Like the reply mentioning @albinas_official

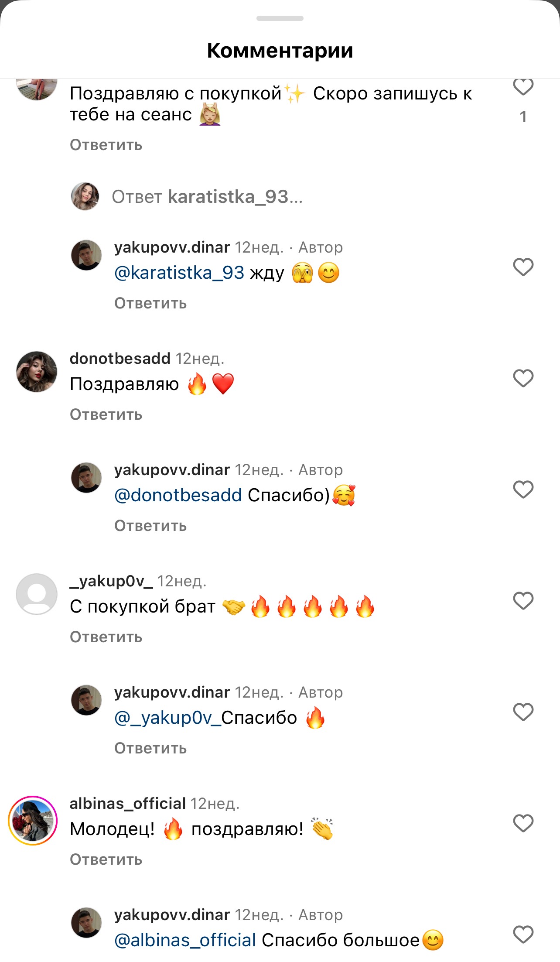click(x=523, y=935)
